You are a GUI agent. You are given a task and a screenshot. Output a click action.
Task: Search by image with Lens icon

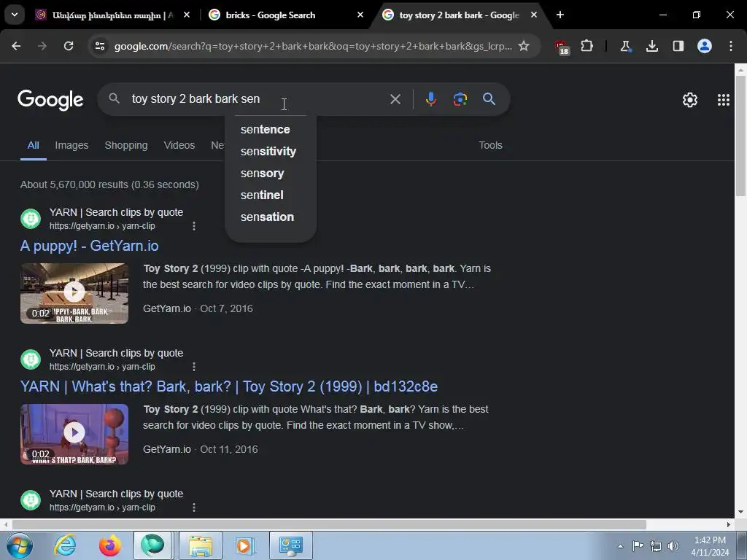[460, 99]
